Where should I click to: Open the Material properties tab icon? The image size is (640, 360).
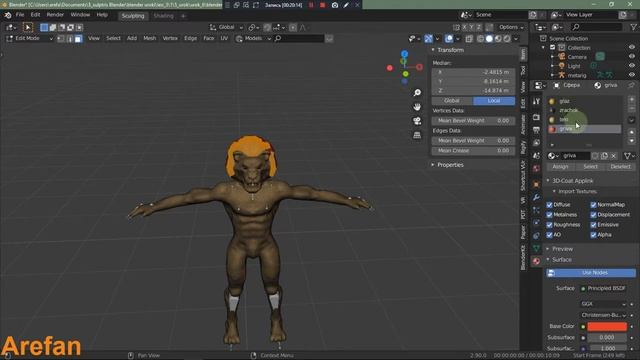pyautogui.click(x=536, y=261)
